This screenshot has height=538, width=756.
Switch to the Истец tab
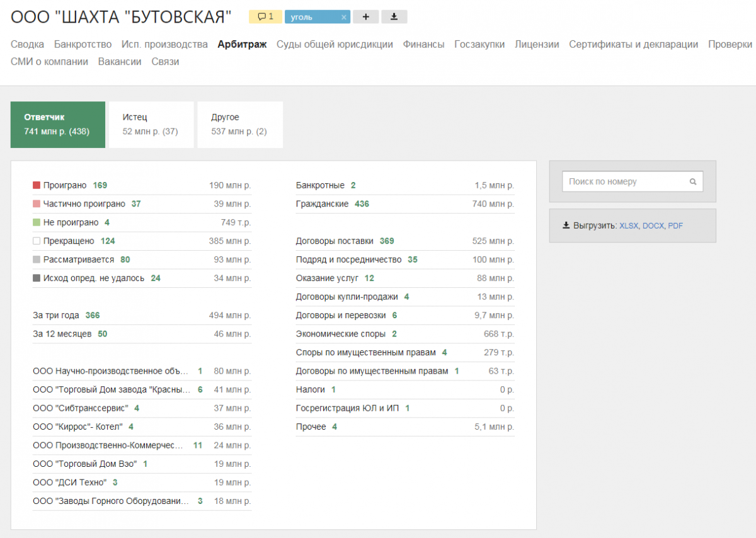pyautogui.click(x=151, y=125)
